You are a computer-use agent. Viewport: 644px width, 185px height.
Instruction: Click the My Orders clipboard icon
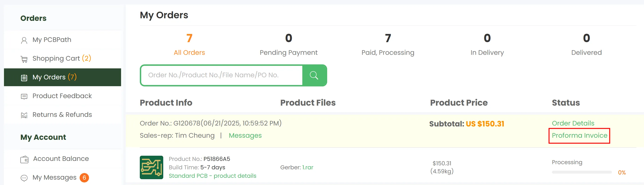(x=24, y=78)
